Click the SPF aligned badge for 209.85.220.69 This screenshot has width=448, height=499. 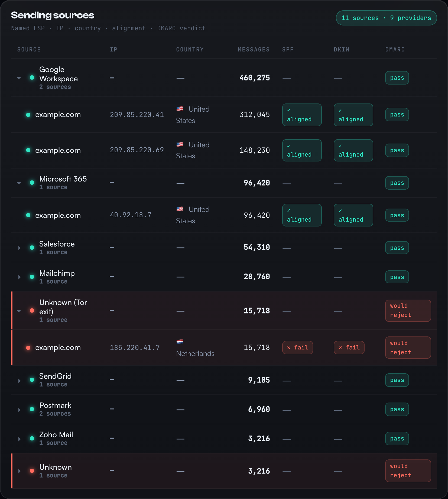coord(302,150)
